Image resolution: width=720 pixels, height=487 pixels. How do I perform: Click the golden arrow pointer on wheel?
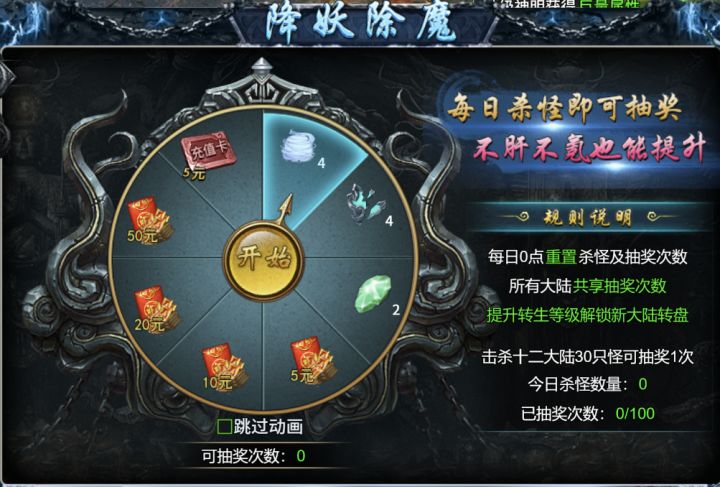(285, 209)
